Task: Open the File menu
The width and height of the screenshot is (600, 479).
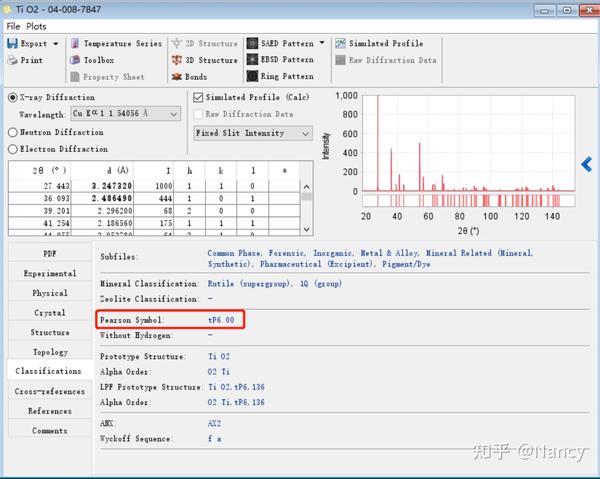Action: [x=13, y=26]
